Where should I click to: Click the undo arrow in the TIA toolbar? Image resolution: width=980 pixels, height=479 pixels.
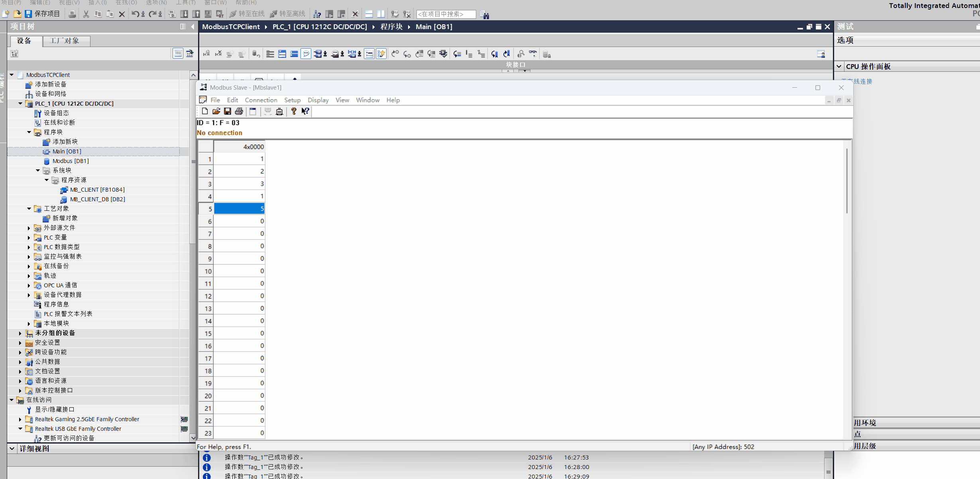135,14
